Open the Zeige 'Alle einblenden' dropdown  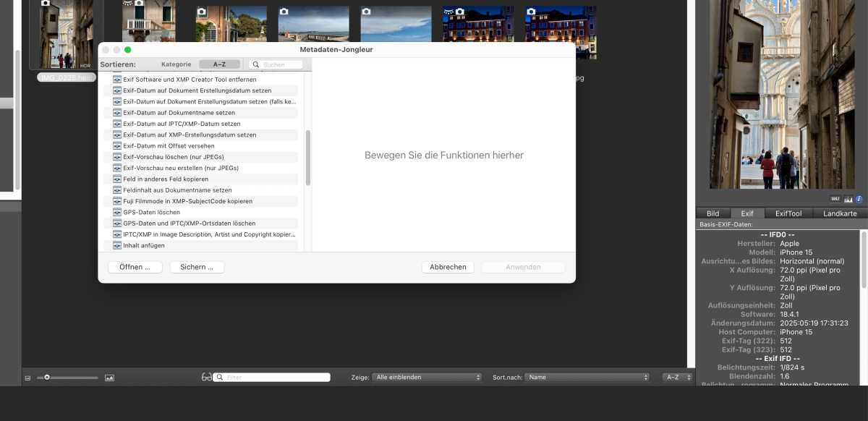click(427, 377)
